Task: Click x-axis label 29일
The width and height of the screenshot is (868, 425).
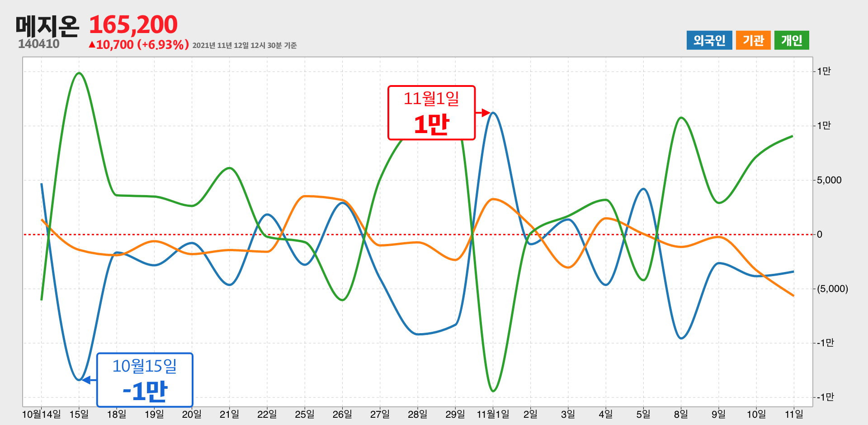Action: 455,414
